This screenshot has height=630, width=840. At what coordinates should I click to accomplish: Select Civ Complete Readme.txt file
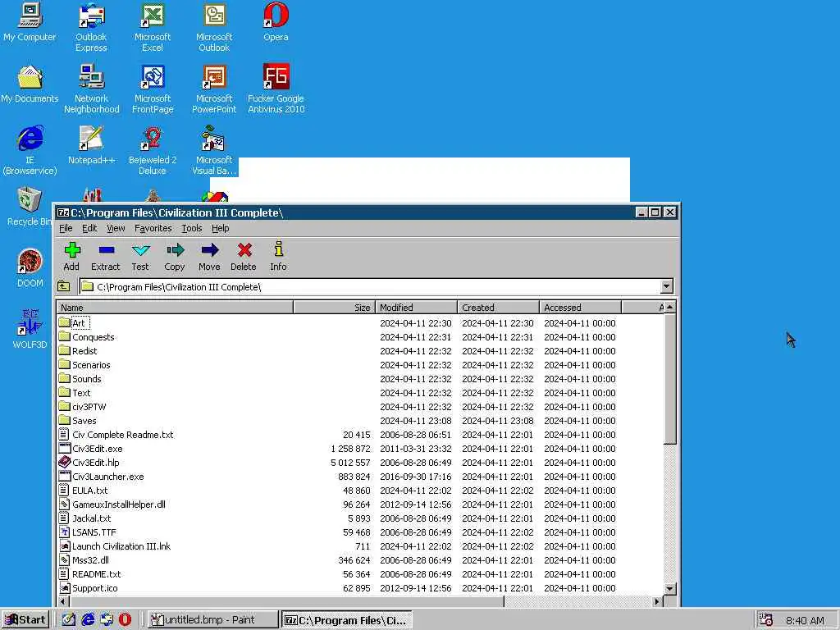coord(116,435)
